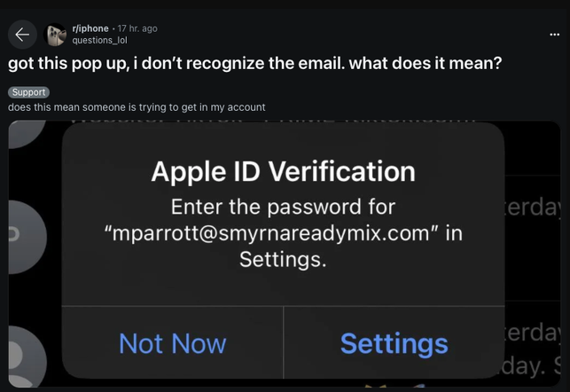Click the 17 hr. ago timestamp
The width and height of the screenshot is (570, 392).
137,28
